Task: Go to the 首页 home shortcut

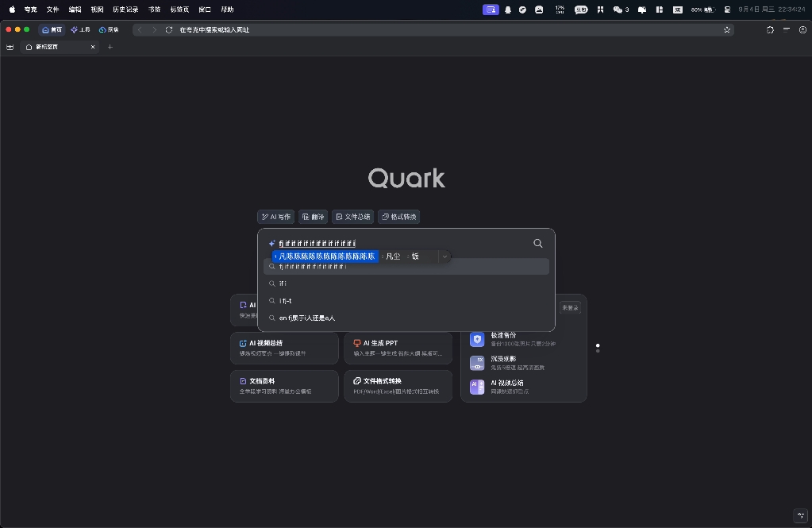Action: 52,30
